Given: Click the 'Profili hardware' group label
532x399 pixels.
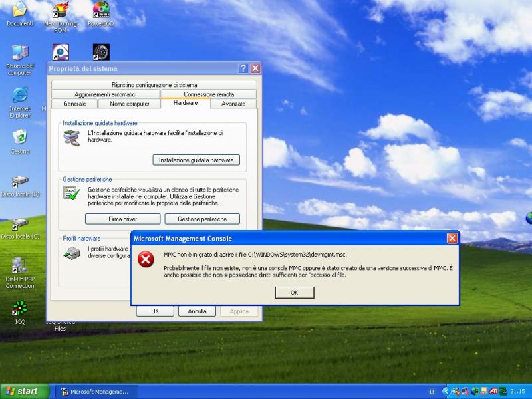Looking at the screenshot, I should (x=81, y=239).
